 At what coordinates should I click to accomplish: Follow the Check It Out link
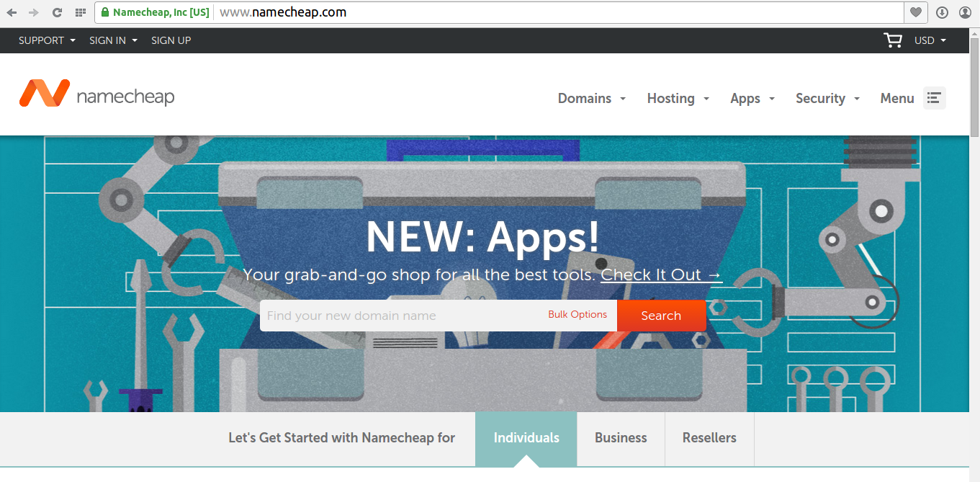(661, 275)
